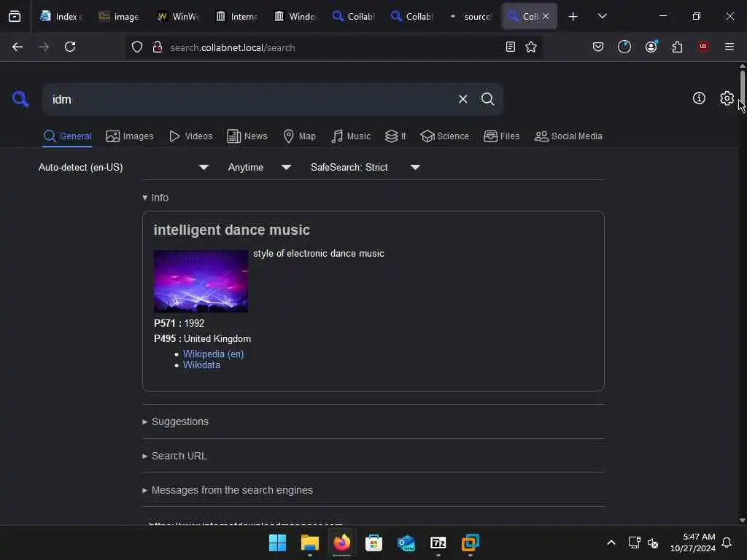
Task: Switch to News category
Action: (247, 136)
